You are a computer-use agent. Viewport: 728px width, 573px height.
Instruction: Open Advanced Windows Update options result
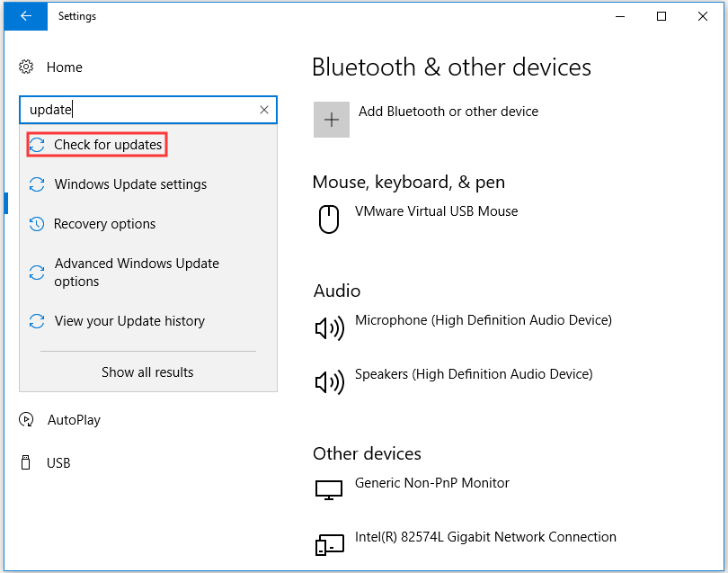[148, 273]
